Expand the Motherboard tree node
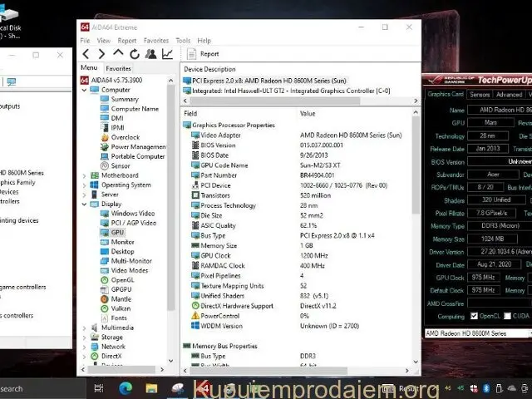 [84, 175]
